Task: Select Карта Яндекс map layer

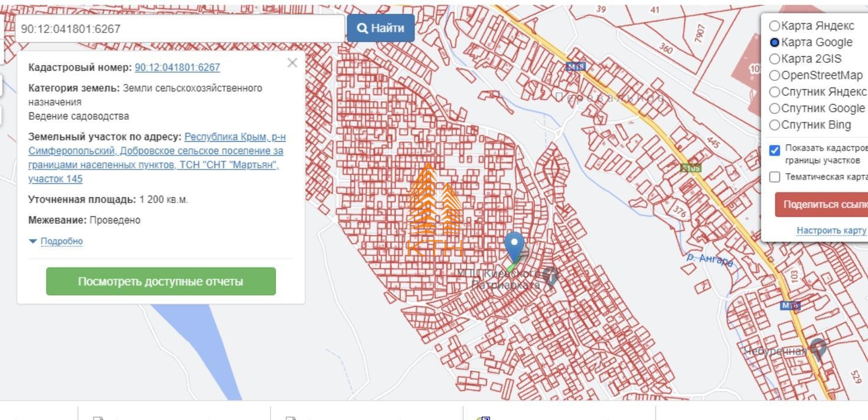Action: pyautogui.click(x=774, y=26)
